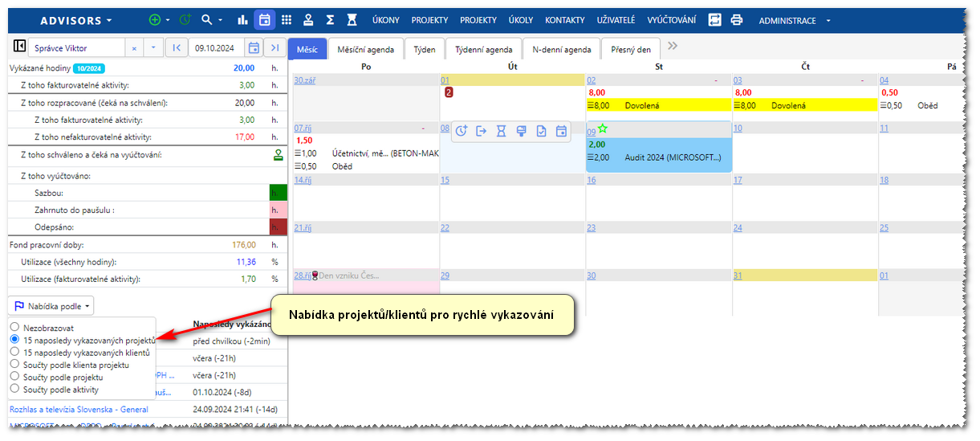Choose Součty podle aktivity radio option
Viewport: 980px width, 441px height.
pyautogui.click(x=14, y=390)
